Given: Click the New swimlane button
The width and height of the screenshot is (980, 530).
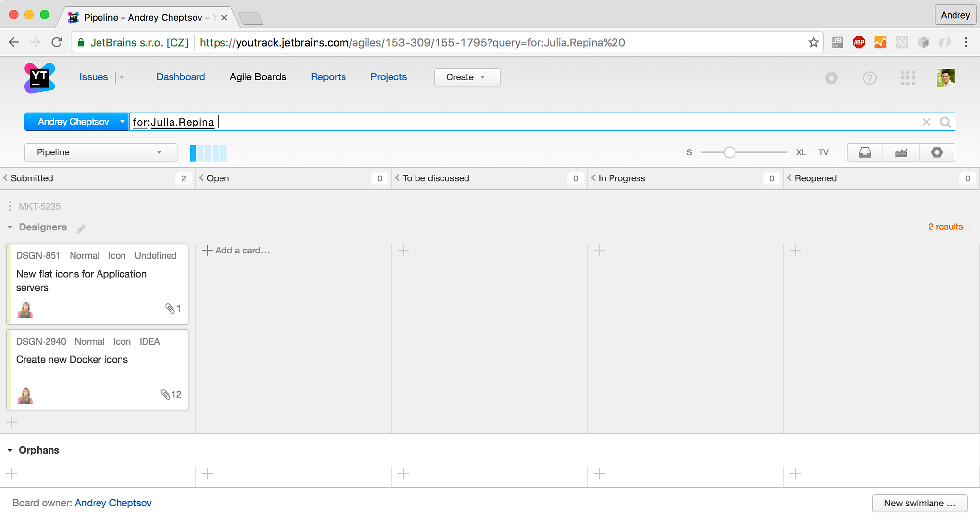Looking at the screenshot, I should point(919,503).
